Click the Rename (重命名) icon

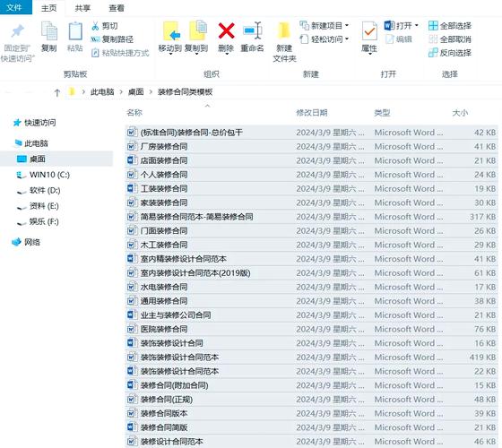[253, 30]
